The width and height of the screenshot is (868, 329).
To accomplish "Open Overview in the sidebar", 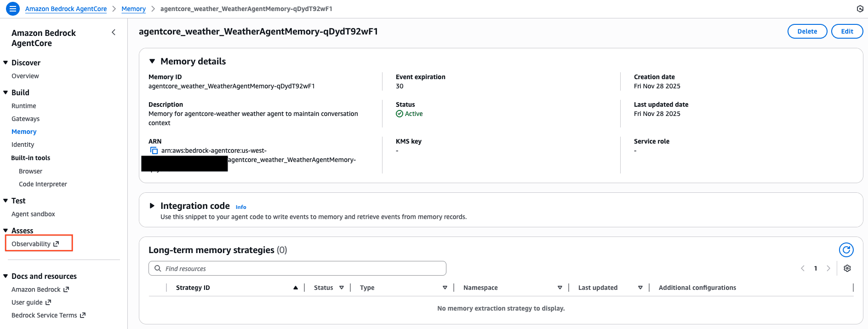I will [x=25, y=76].
